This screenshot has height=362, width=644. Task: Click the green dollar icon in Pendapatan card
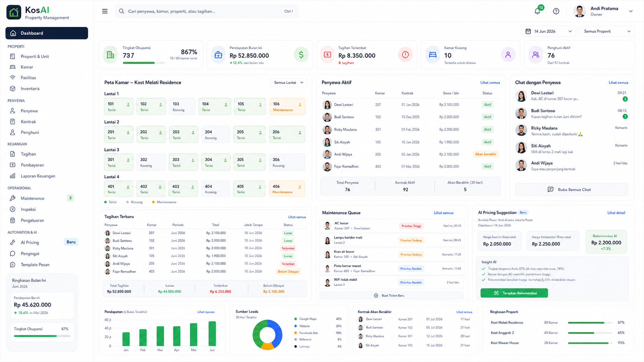301,55
